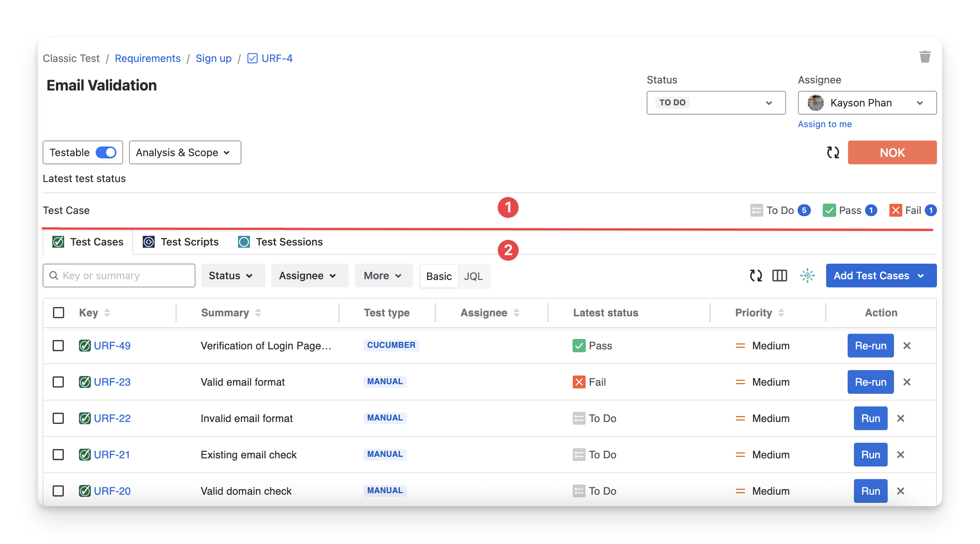Viewport: 980px width, 544px height.
Task: Open the Assignee filter dropdown
Action: [x=309, y=276]
